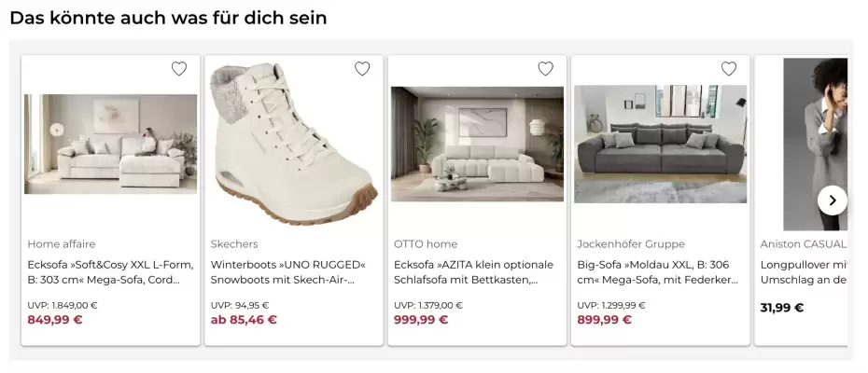This screenshot has width=868, height=373.
Task: Click the OTTO home brand label
Action: click(x=426, y=244)
